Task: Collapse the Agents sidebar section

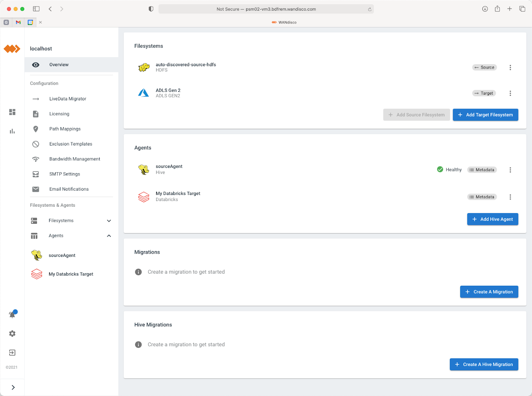Action: [x=109, y=236]
